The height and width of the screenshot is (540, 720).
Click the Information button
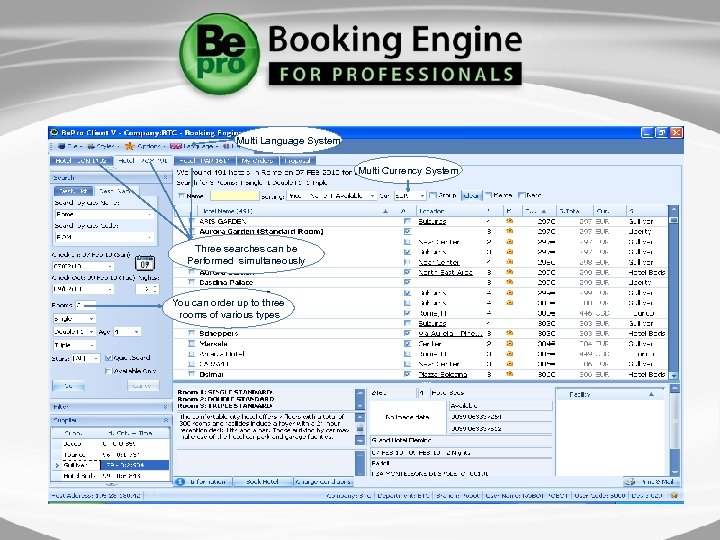pos(203,482)
